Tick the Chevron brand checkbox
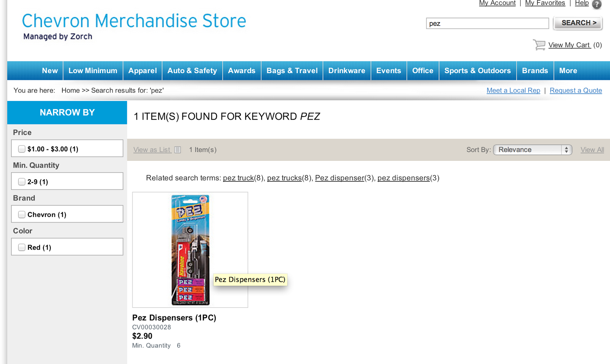This screenshot has width=610, height=364. (22, 215)
